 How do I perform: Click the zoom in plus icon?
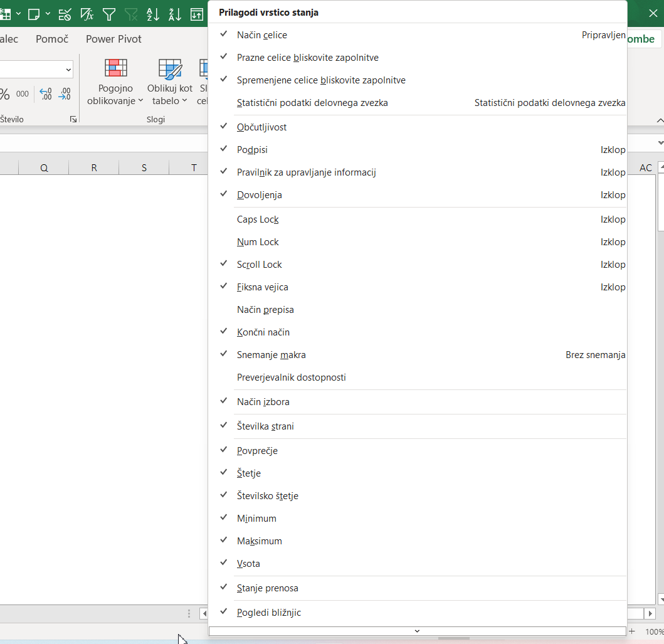point(632,631)
